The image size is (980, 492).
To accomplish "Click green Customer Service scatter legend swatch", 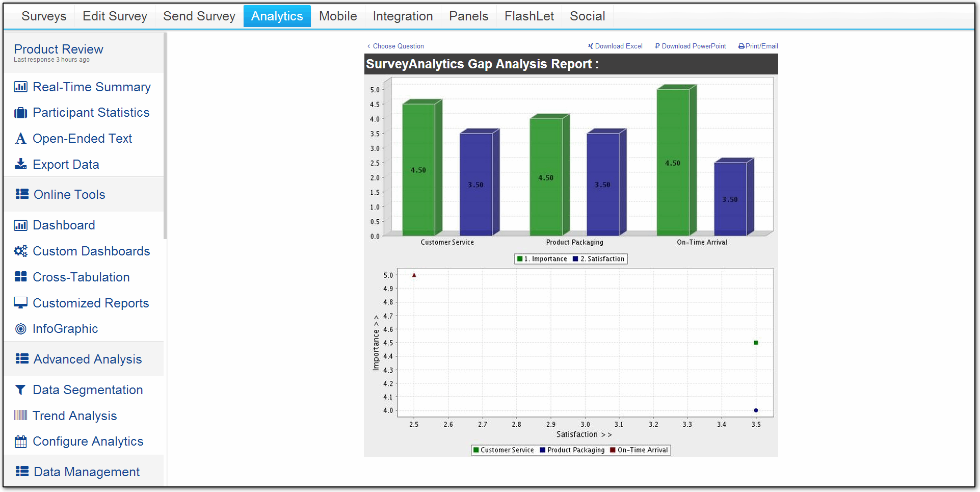I will click(x=476, y=450).
